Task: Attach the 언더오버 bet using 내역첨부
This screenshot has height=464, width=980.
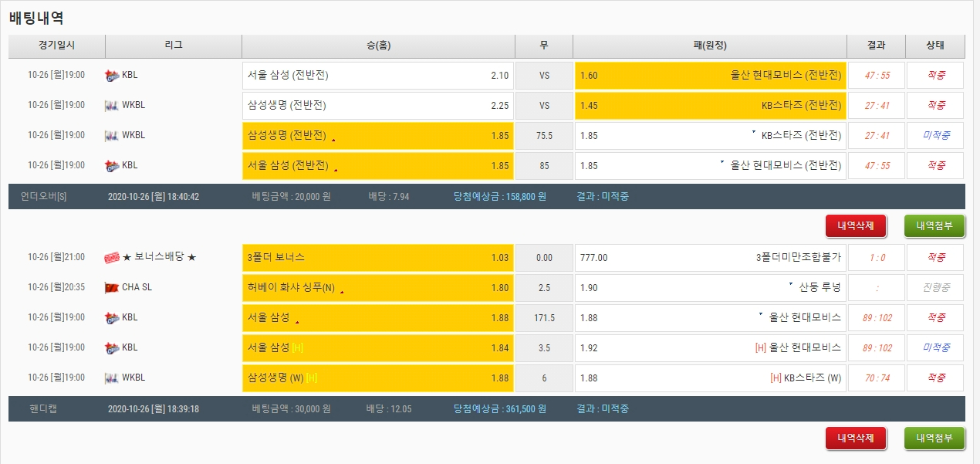Action: point(934,225)
